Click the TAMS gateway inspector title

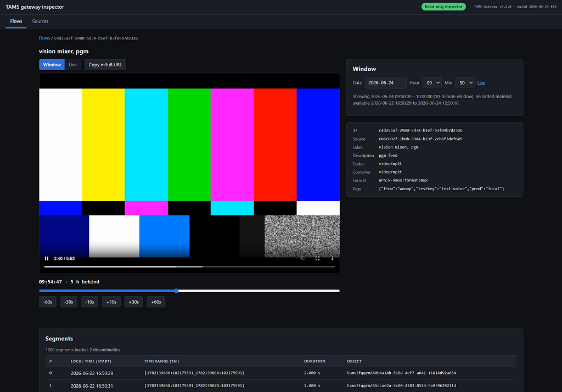coord(35,7)
